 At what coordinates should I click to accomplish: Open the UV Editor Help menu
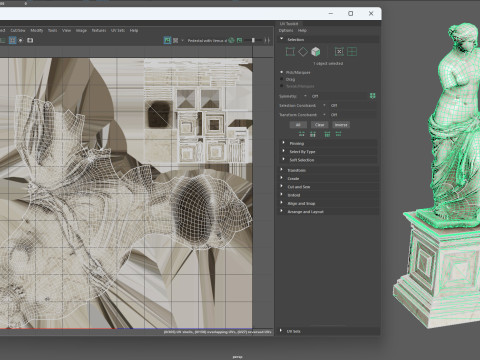134,30
